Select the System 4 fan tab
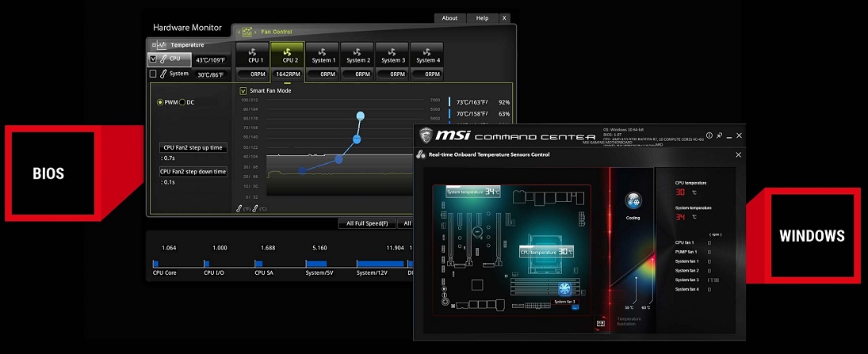This screenshot has width=868, height=354. [428, 55]
